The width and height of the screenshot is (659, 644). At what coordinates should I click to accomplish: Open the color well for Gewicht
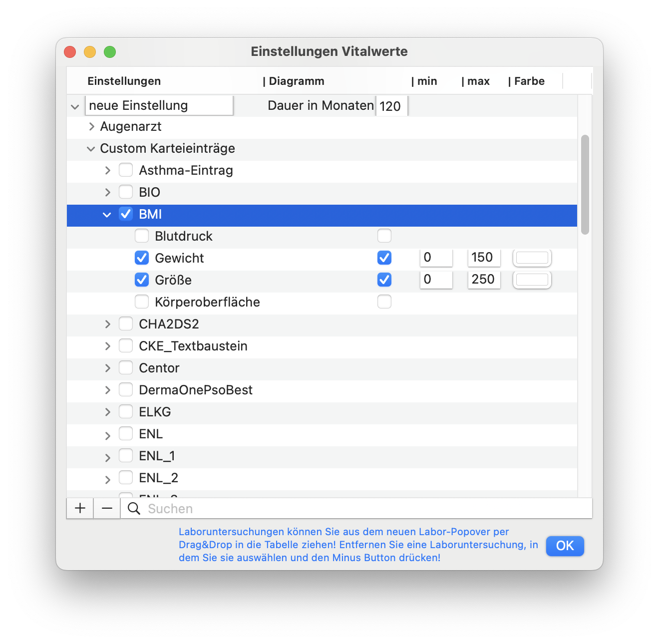tap(532, 258)
